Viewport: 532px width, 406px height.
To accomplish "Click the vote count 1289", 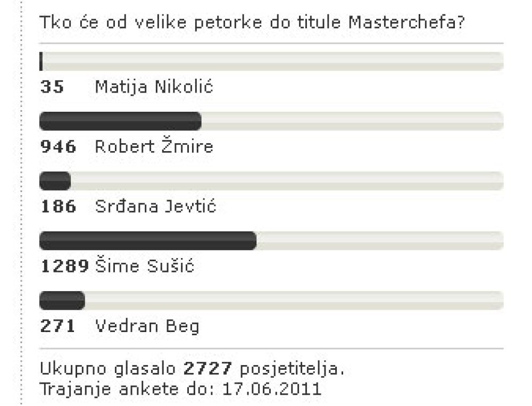I will [64, 266].
